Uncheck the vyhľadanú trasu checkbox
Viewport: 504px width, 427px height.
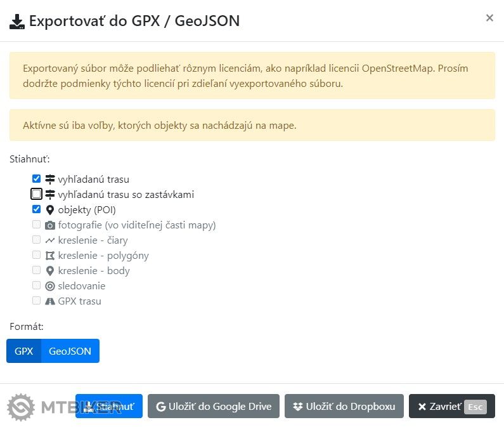pyautogui.click(x=37, y=179)
